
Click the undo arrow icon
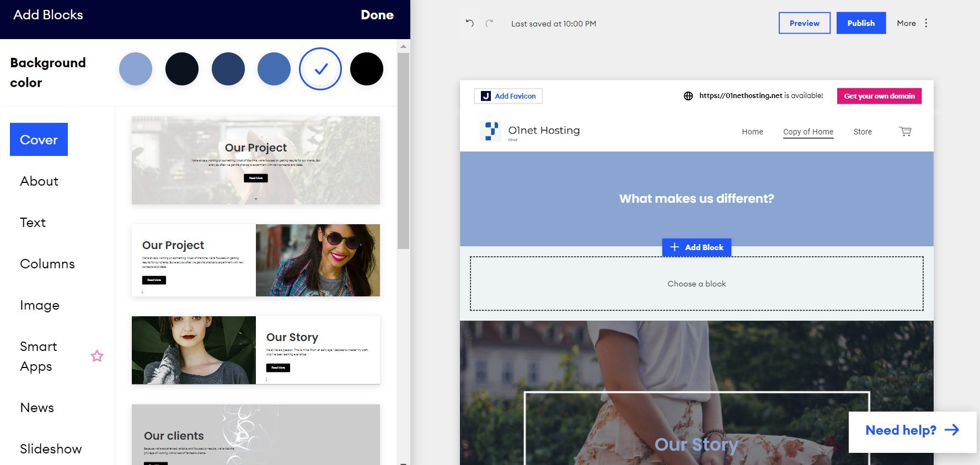coord(470,23)
